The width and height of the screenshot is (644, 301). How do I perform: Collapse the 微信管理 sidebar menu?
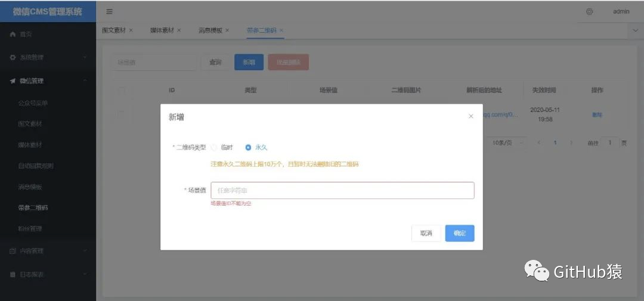[x=48, y=81]
